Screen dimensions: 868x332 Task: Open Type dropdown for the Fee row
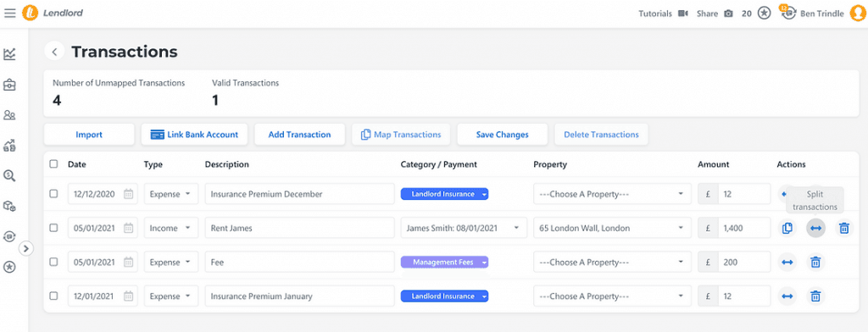171,263
